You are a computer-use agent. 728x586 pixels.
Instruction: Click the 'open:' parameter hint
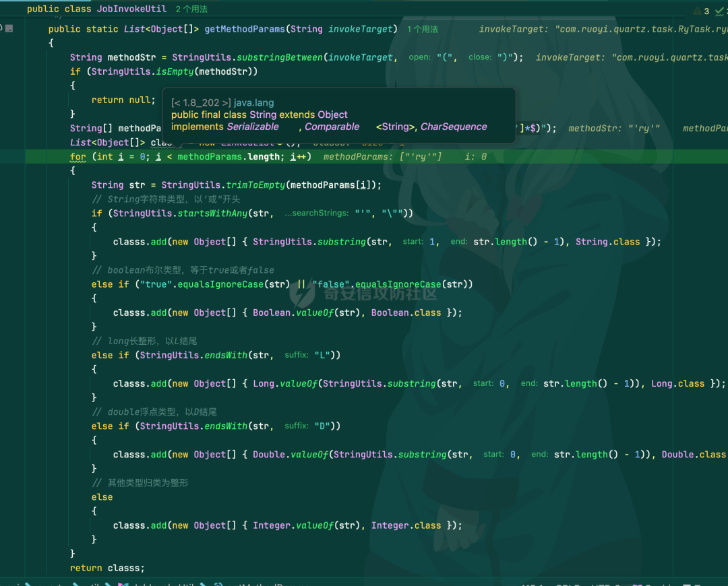[420, 57]
